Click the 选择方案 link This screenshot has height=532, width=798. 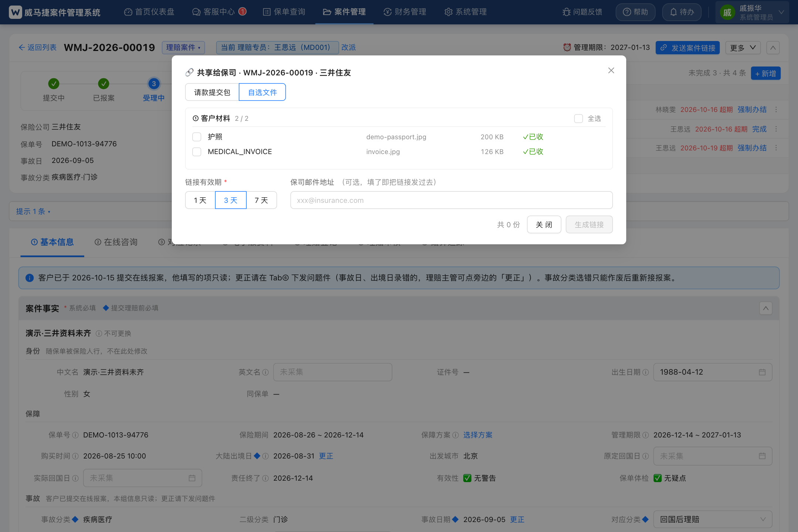[x=478, y=435]
